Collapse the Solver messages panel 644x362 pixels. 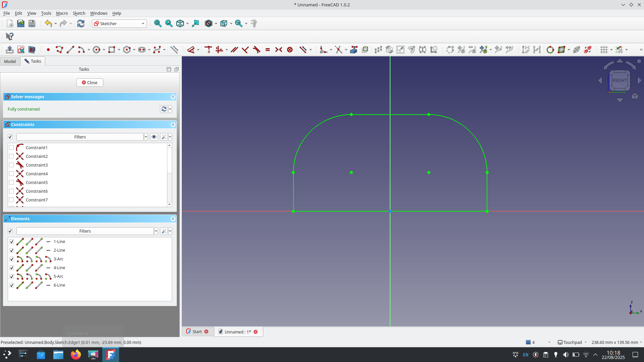pyautogui.click(x=173, y=97)
